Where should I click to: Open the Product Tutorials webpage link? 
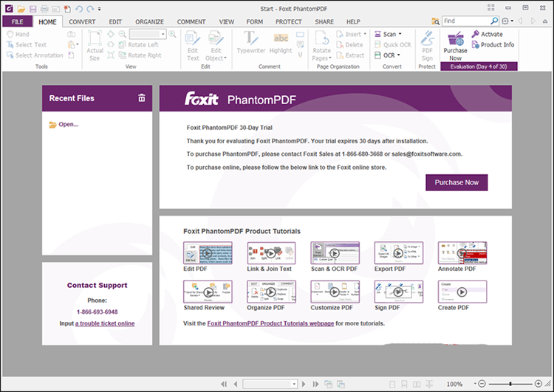click(270, 323)
